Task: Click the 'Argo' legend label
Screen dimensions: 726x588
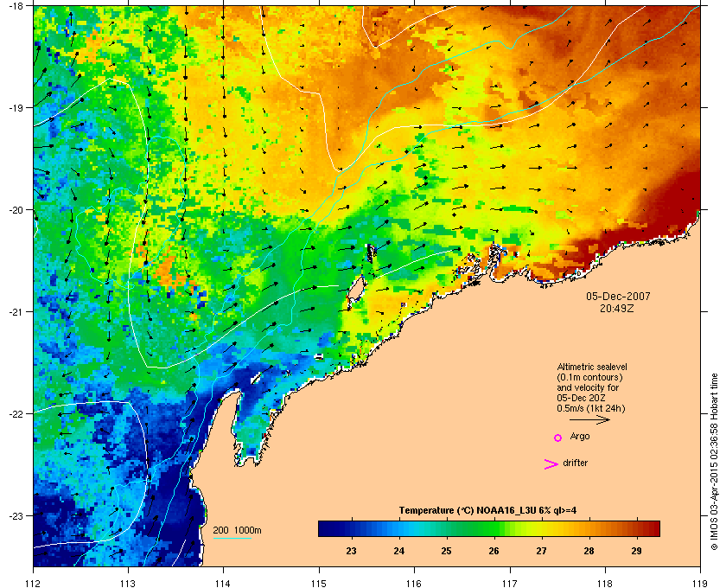Action: pos(580,436)
